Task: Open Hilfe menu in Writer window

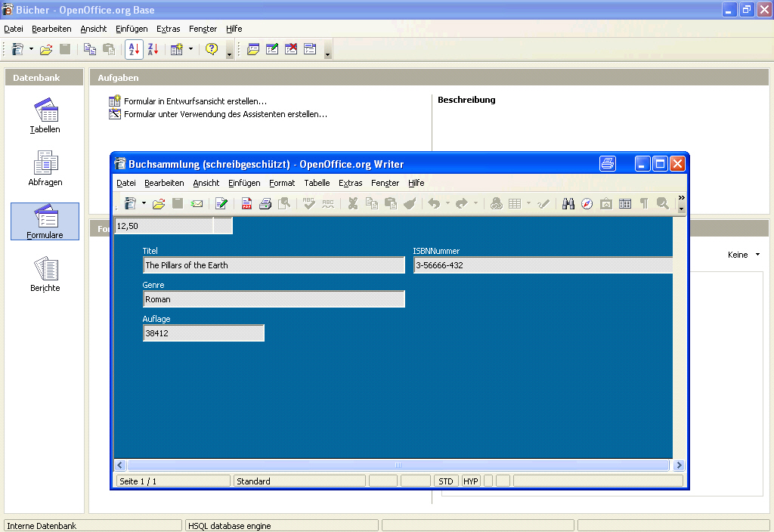Action: click(x=416, y=183)
